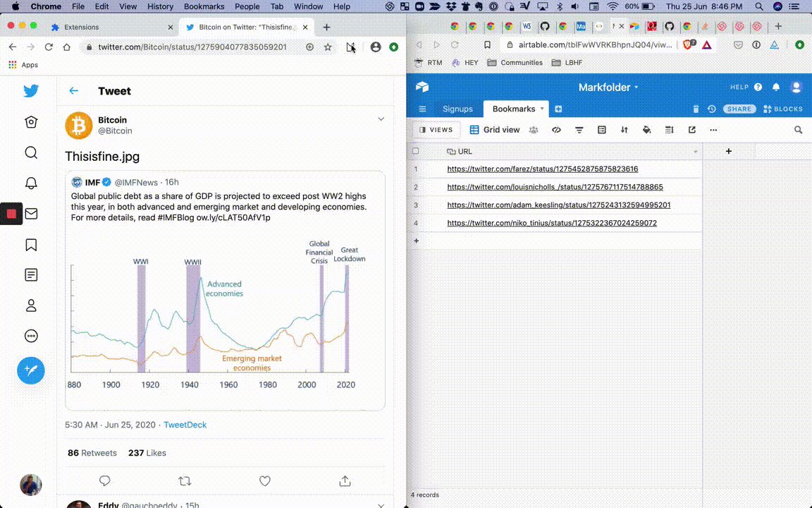Open adam_keesling tweet URL row 3
Screen dimensions: 812x508
click(559, 205)
